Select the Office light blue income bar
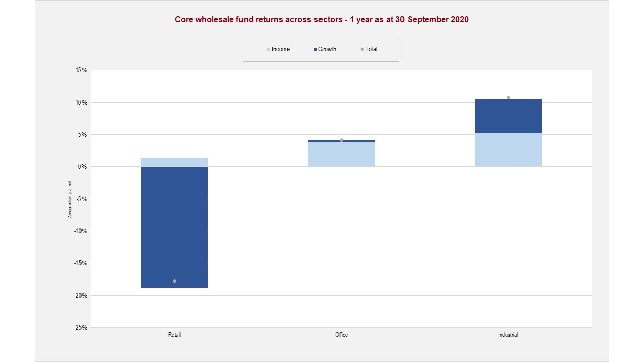Viewport: 644px width, 362px height. coord(341,154)
